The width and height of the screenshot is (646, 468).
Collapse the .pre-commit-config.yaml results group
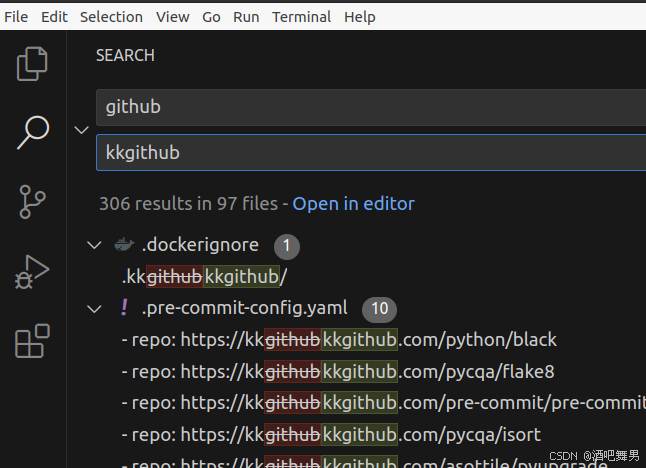pos(94,309)
